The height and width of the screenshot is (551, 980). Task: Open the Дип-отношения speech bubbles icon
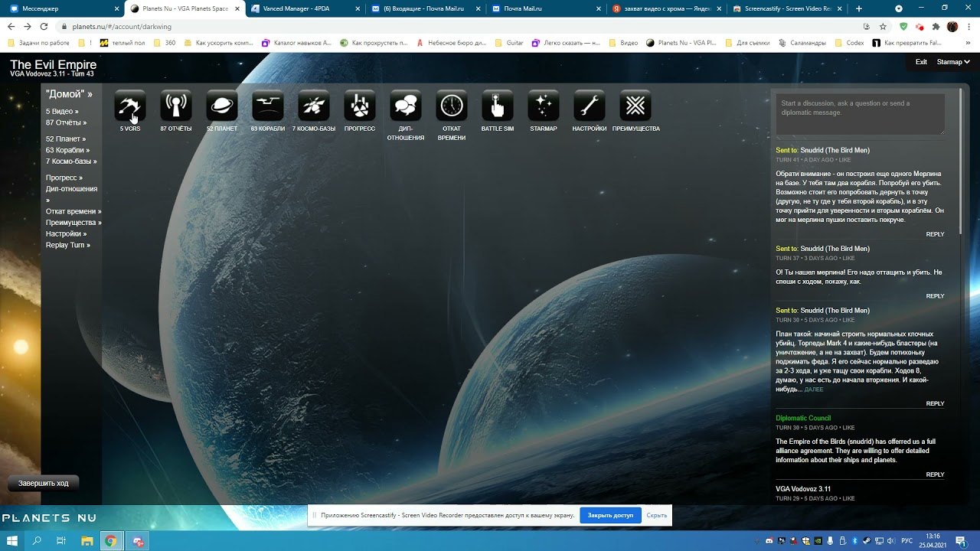(x=406, y=106)
